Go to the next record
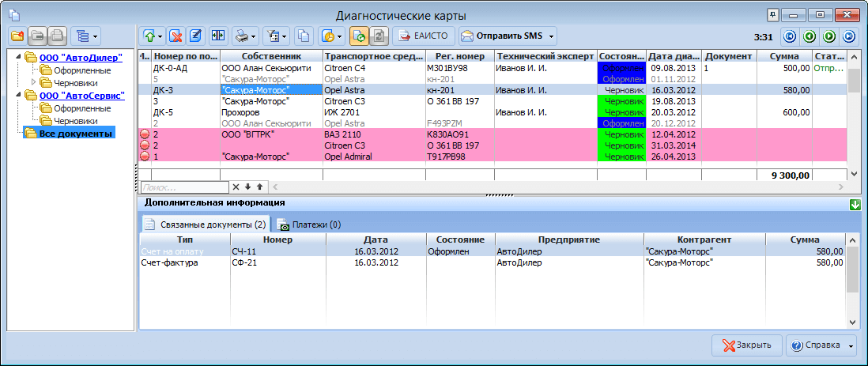Viewport: 868px width, 366px height. pos(828,36)
